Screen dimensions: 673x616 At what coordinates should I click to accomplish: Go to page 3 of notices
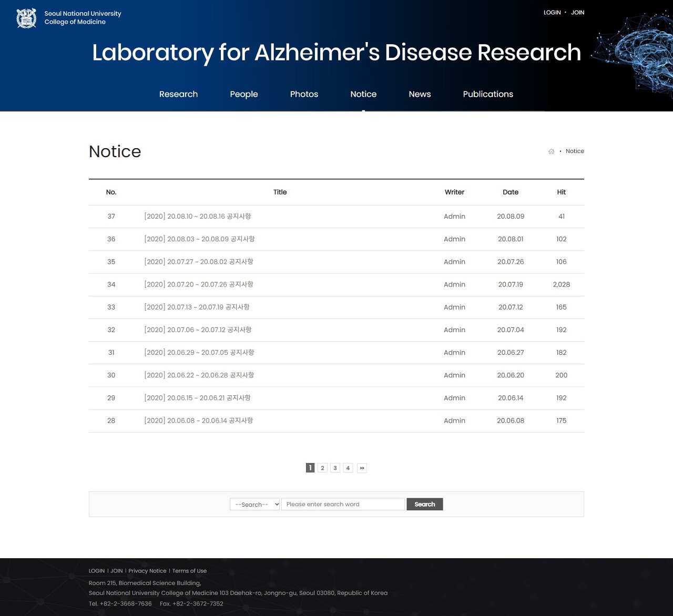pos(335,468)
